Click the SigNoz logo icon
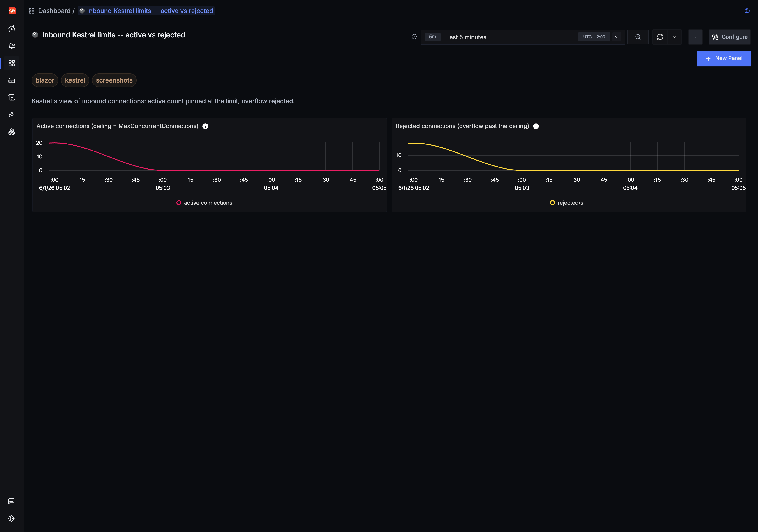This screenshot has height=532, width=758. pos(12,11)
